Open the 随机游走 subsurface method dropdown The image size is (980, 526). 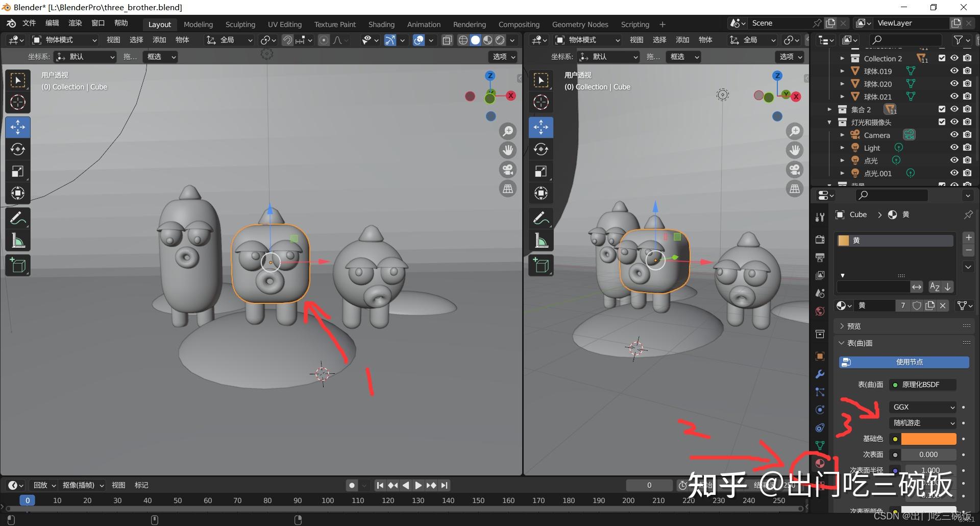pos(922,423)
